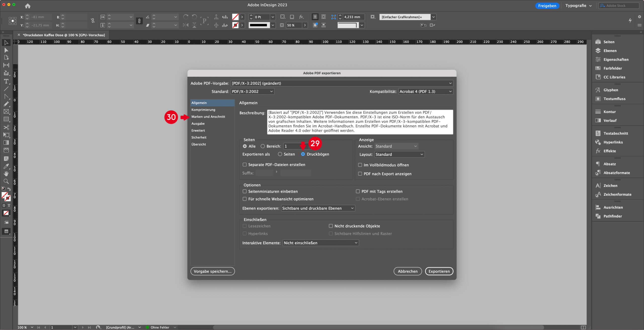644x330 pixels.
Task: Check Seitenminiaturen einbetten option
Action: pyautogui.click(x=245, y=191)
